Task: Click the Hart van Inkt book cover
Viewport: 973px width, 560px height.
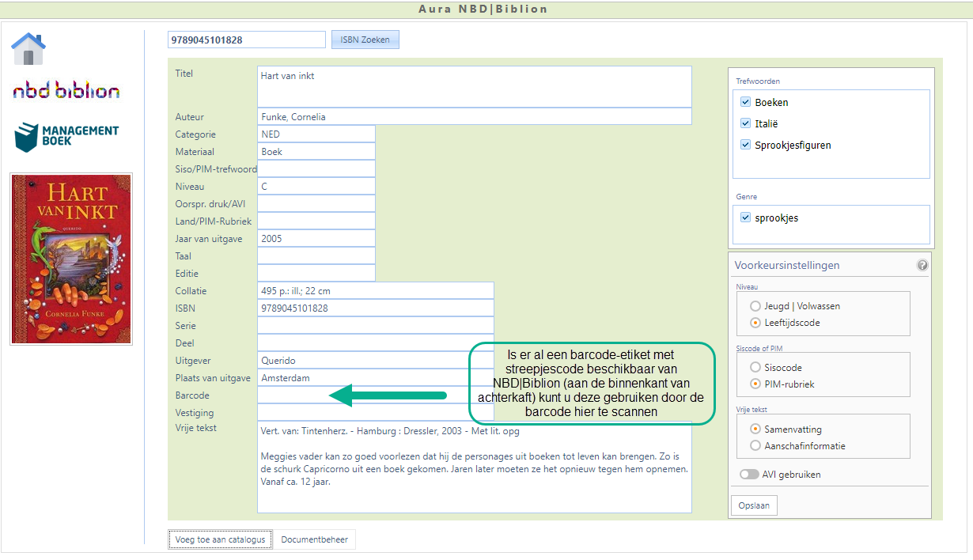Action: coord(71,259)
